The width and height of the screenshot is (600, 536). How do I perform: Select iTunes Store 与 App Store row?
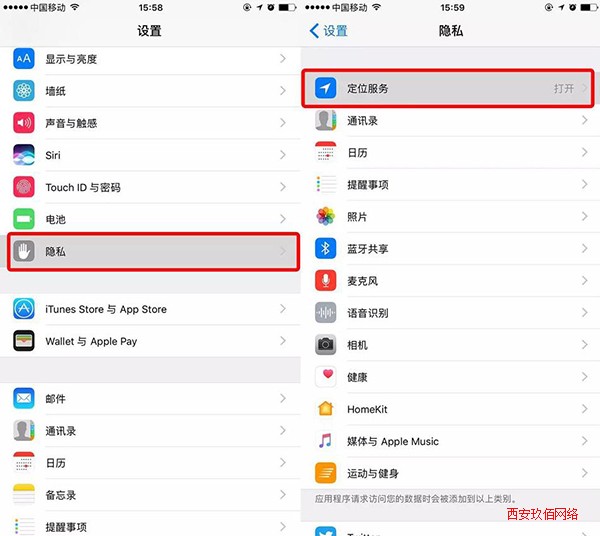(x=150, y=309)
